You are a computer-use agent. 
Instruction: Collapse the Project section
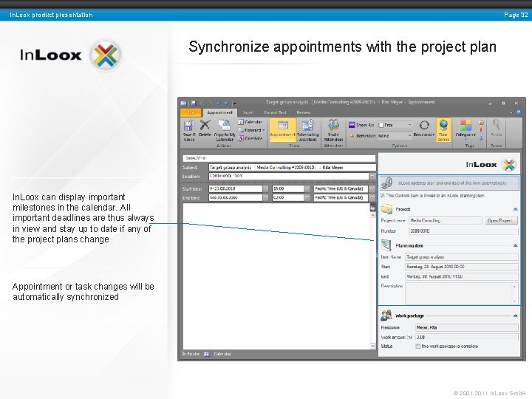pos(515,209)
